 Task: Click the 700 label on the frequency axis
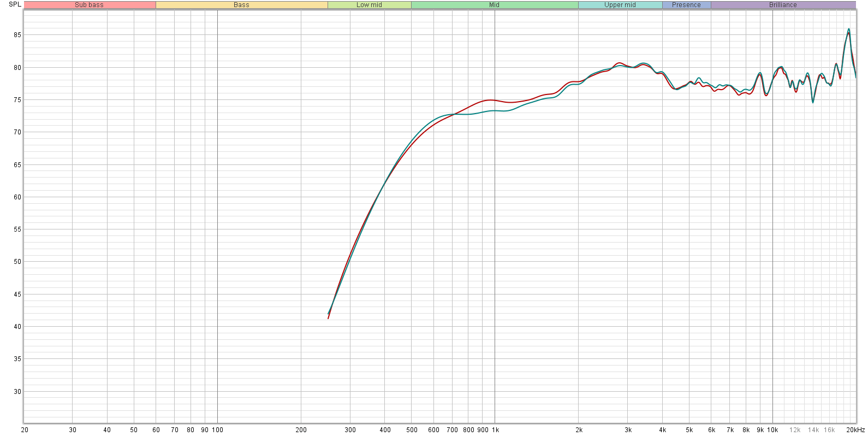[452, 430]
